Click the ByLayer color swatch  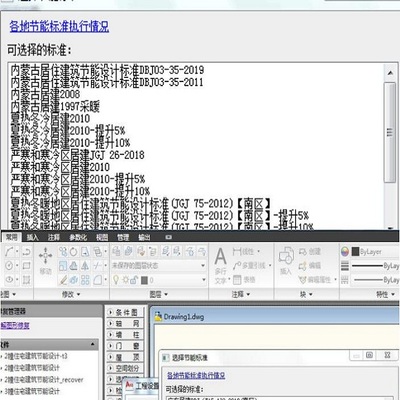click(356, 251)
